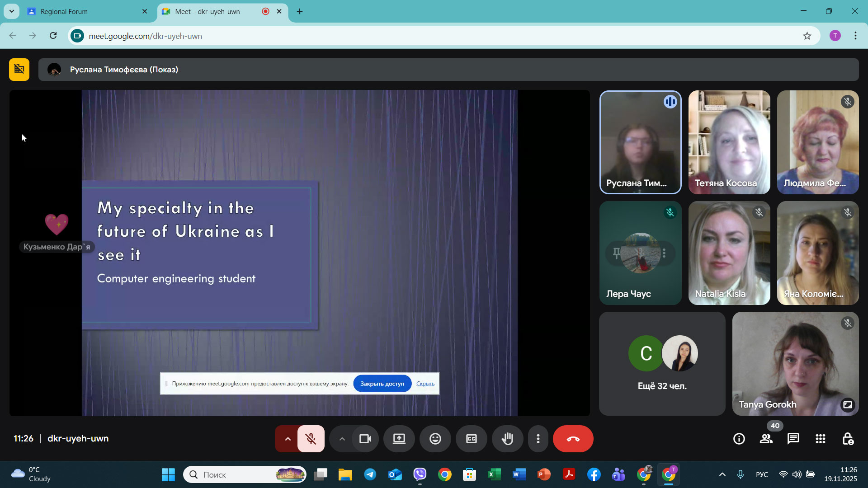Image resolution: width=868 pixels, height=488 pixels.
Task: Turn on closed captions
Action: click(x=471, y=439)
